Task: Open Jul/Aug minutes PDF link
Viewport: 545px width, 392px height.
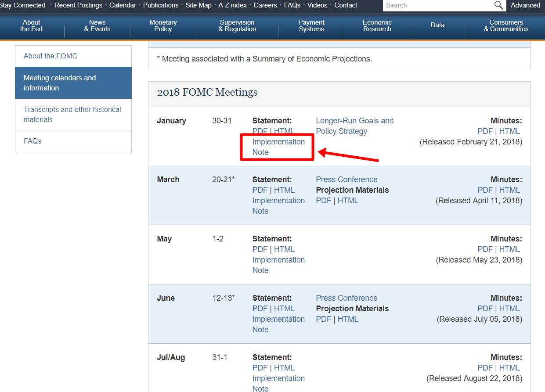Action: tap(485, 368)
